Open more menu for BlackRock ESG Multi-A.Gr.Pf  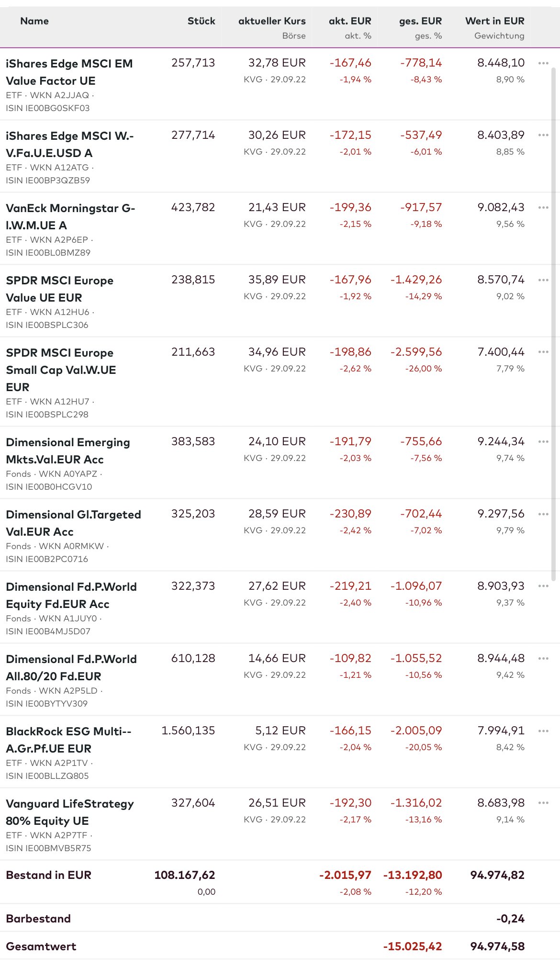[543, 731]
